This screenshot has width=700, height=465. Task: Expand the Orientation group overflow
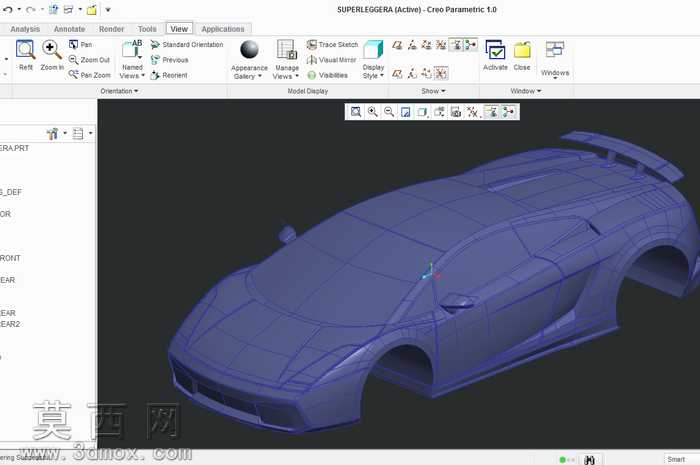tap(119, 91)
